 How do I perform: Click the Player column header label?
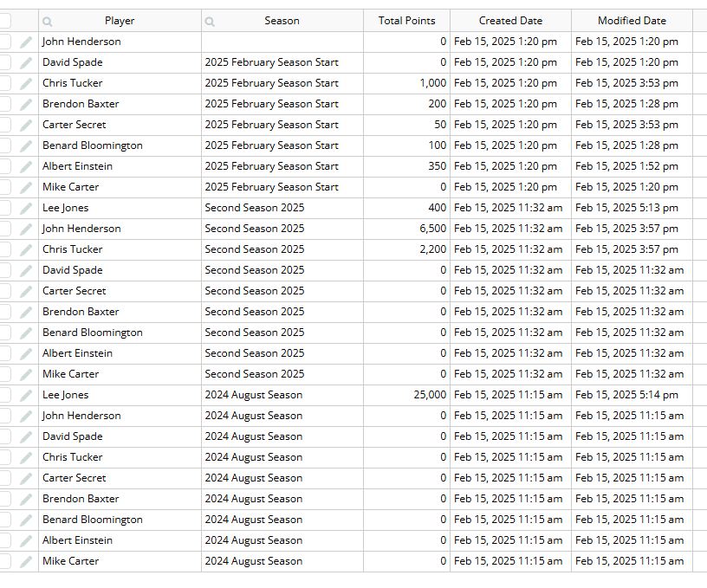tap(120, 21)
